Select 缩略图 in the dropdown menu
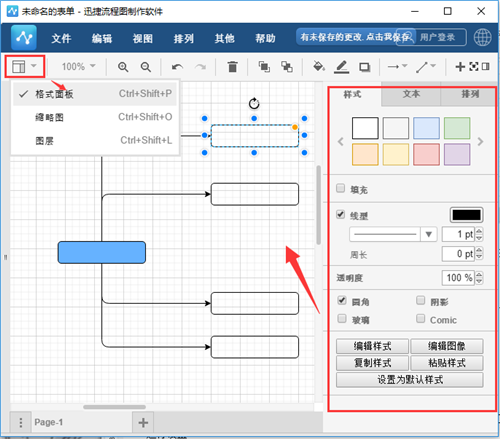This screenshot has height=439, width=500. [95, 117]
